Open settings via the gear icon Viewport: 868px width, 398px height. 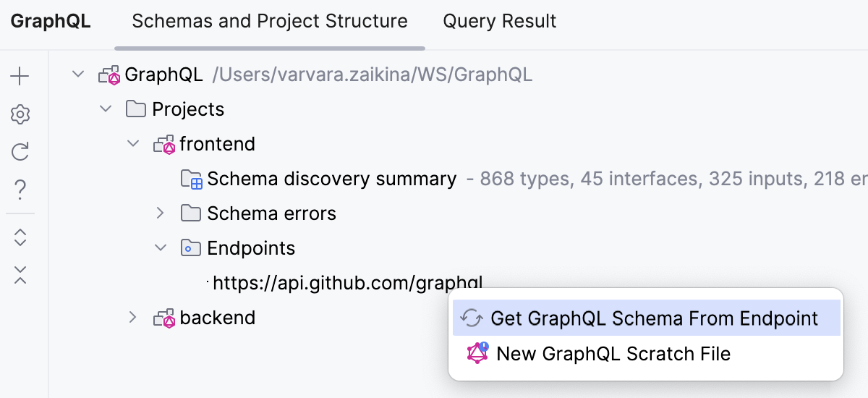tap(20, 114)
